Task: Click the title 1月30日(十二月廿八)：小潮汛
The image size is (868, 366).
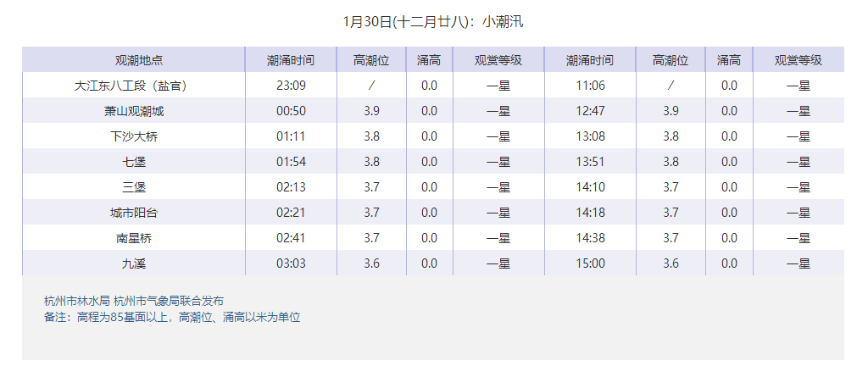Action: [433, 22]
